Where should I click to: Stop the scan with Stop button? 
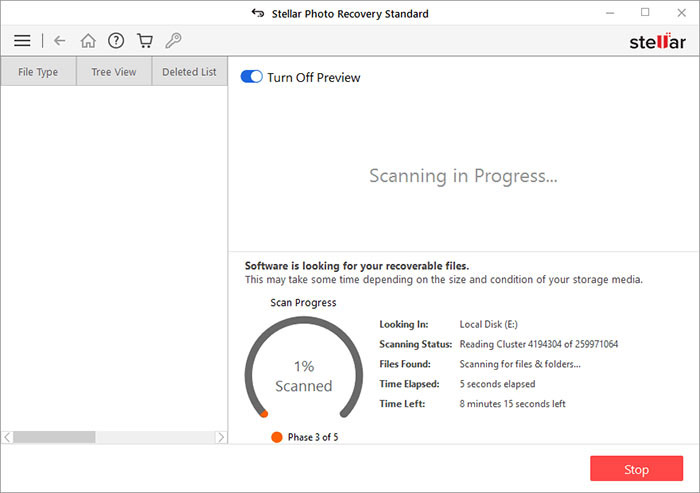pos(636,468)
